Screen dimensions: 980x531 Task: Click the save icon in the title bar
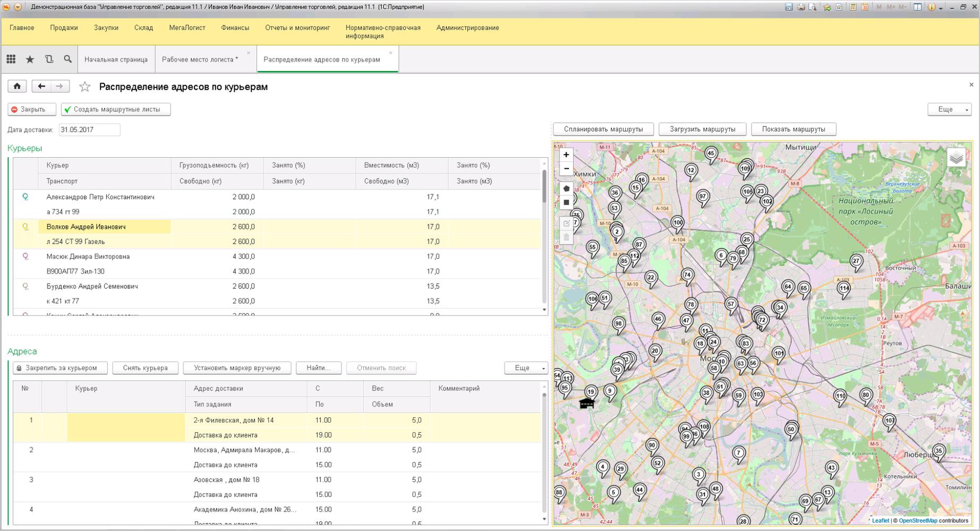pyautogui.click(x=789, y=7)
